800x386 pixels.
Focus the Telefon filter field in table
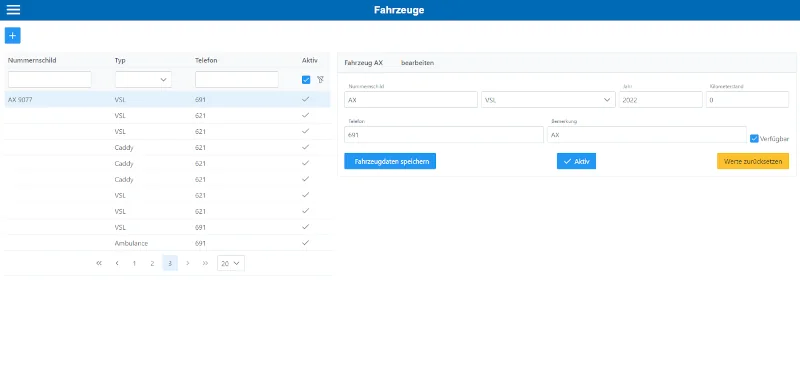(237, 80)
